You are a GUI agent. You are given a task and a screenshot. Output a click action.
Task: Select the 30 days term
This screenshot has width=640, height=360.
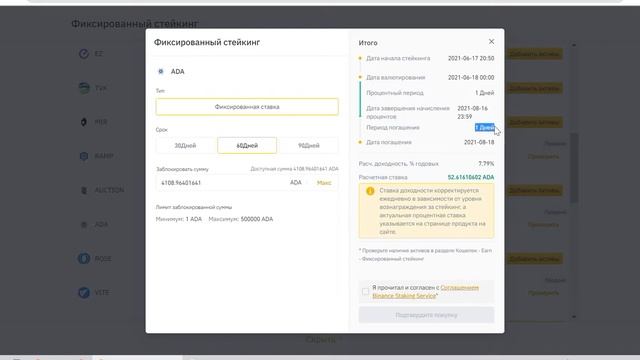(x=185, y=145)
